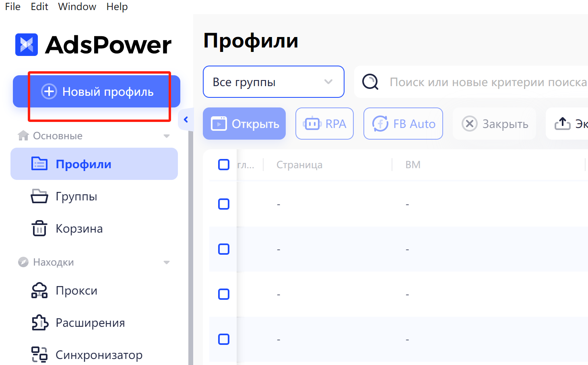The height and width of the screenshot is (365, 588).
Task: Click the FB Auto button
Action: 403,124
